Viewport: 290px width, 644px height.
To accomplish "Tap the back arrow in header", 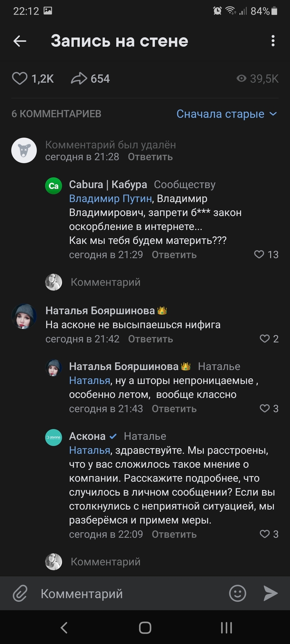I will 19,41.
